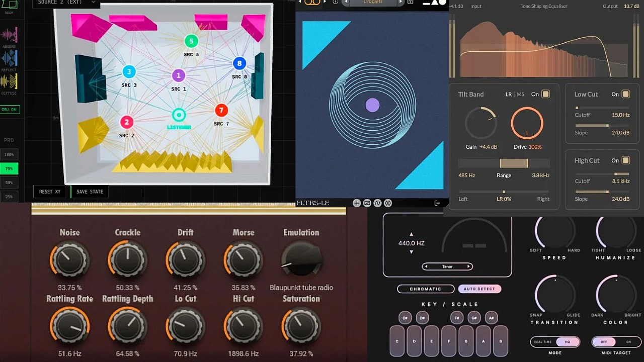Image resolution: width=644 pixels, height=362 pixels.
Task: Click the Room icon in the sidebar
Action: (9, 4)
